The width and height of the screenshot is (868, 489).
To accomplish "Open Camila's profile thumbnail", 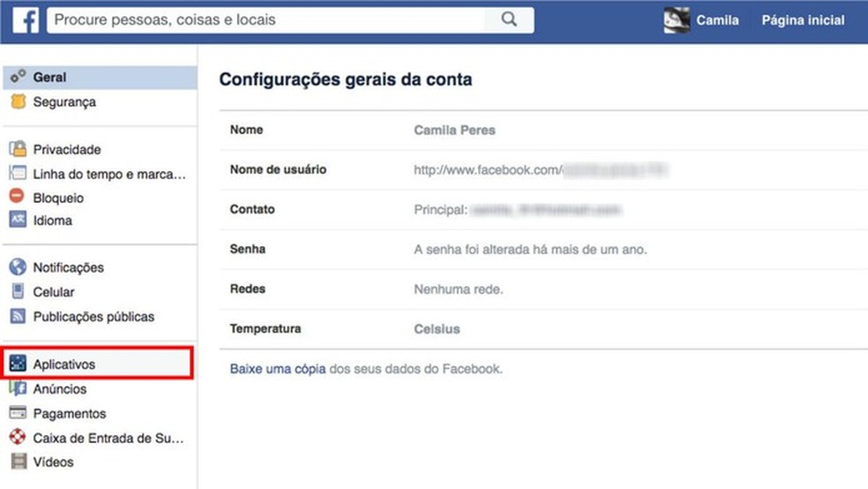I will [x=677, y=20].
